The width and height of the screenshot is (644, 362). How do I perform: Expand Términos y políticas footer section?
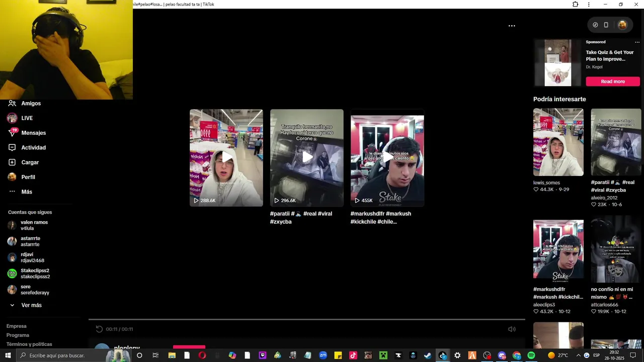pyautogui.click(x=29, y=344)
